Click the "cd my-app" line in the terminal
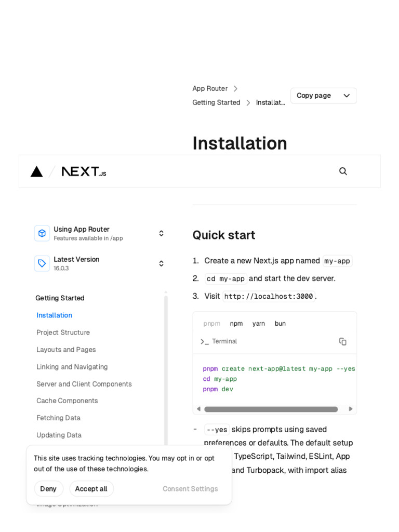 220,379
